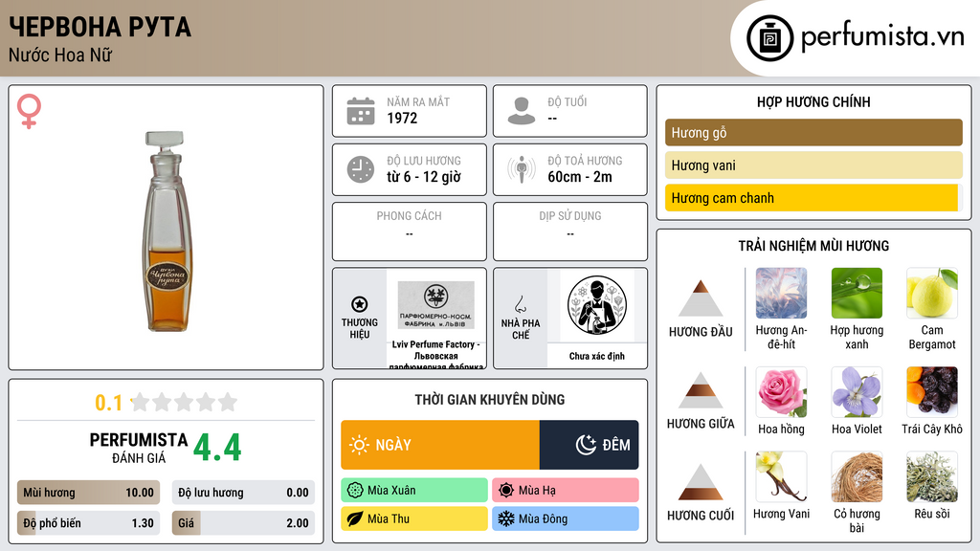Click the Nước Hoa Nữ subtitle
980x551 pixels.
click(60, 55)
